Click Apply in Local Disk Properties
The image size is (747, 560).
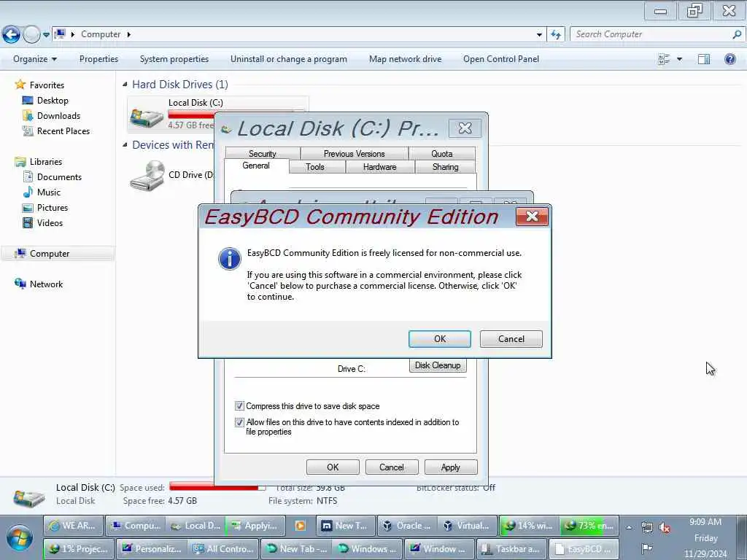click(451, 467)
